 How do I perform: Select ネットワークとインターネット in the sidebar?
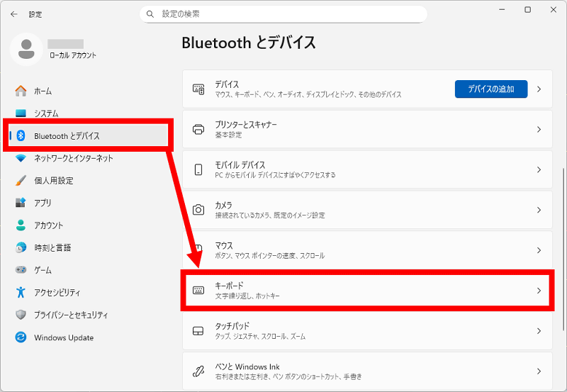tap(73, 158)
